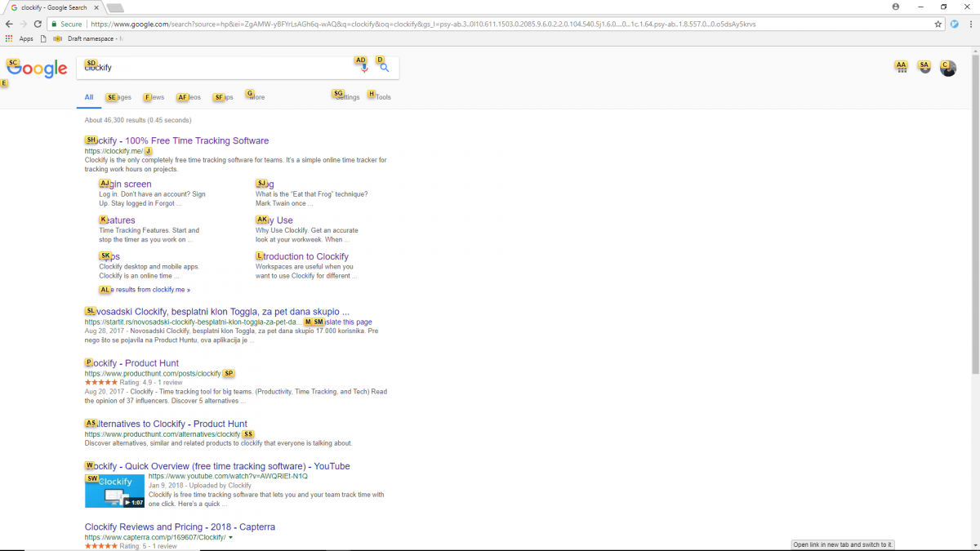980x551 pixels.
Task: Expand dropdown arrow next to producthunt.com/posts/clockify URL
Action: (x=229, y=374)
